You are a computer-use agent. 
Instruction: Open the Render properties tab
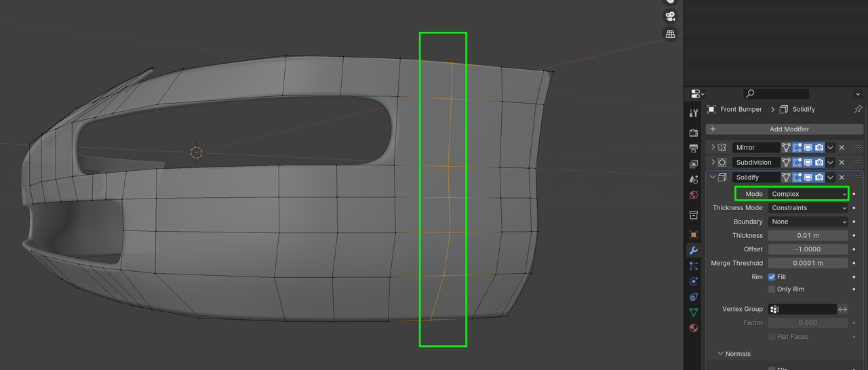(x=693, y=133)
